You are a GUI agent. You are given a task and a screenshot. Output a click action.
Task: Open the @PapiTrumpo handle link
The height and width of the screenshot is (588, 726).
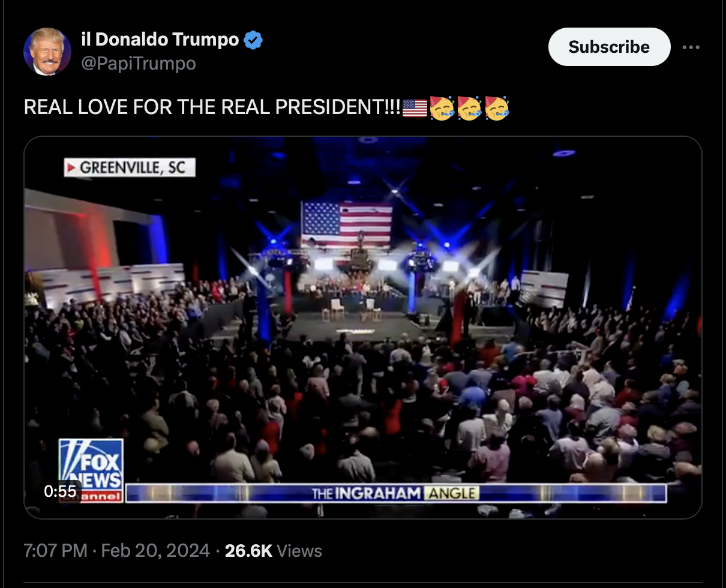coord(139,63)
